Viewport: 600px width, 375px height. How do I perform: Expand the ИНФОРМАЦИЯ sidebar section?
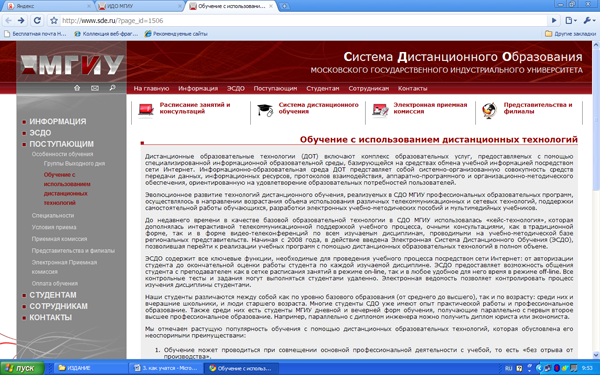58,121
